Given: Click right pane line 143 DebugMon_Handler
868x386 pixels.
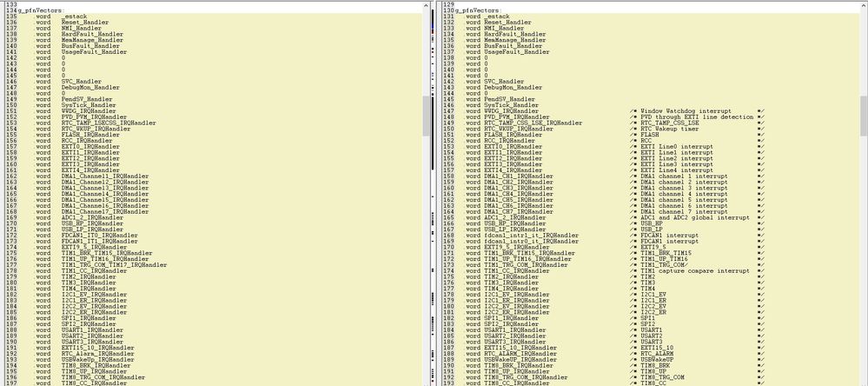Looking at the screenshot, I should pyautogui.click(x=514, y=88).
